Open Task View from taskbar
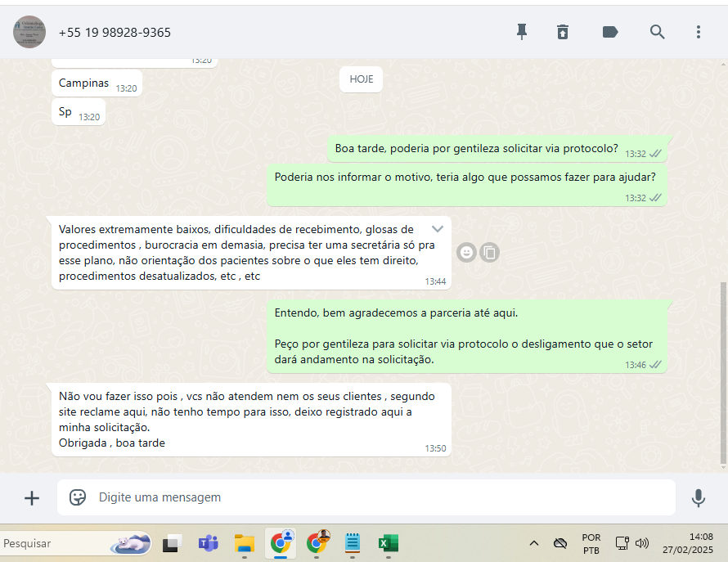This screenshot has width=728, height=562. [x=170, y=543]
